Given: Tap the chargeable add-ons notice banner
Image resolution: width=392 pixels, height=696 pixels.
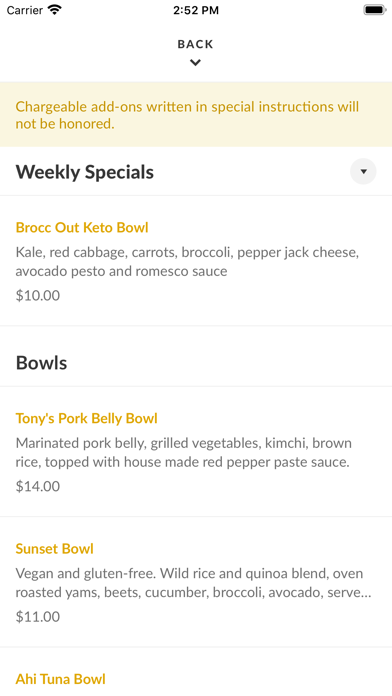Looking at the screenshot, I should coord(196,115).
